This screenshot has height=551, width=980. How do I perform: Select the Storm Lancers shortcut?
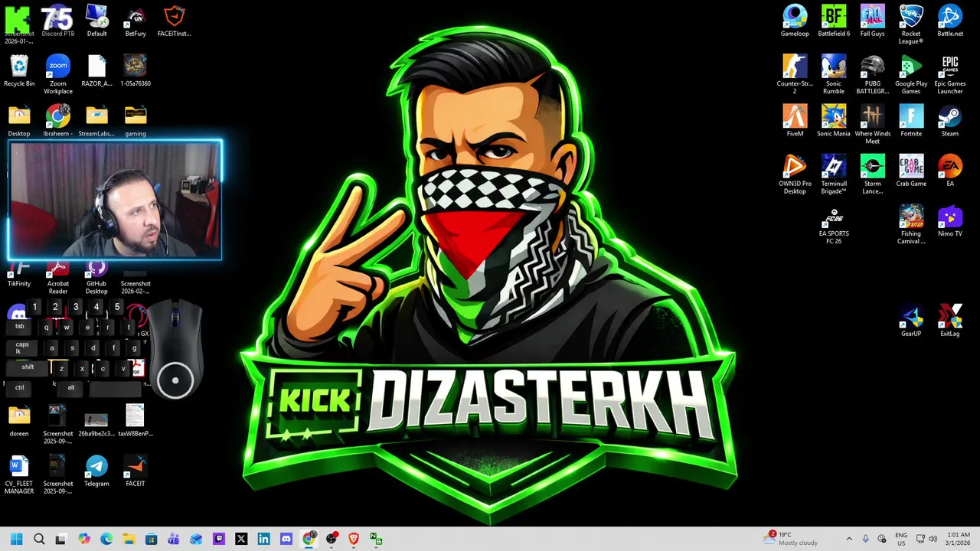pos(872,174)
